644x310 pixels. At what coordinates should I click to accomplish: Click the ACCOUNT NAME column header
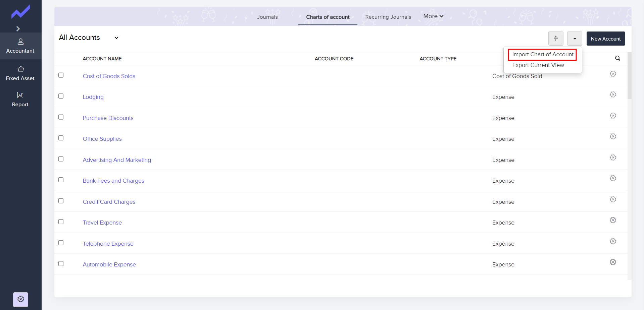click(102, 59)
